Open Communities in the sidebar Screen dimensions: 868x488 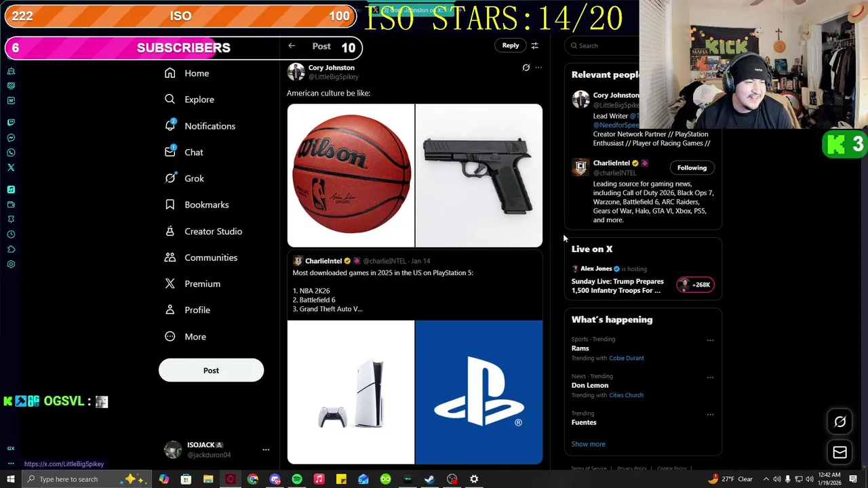point(201,258)
